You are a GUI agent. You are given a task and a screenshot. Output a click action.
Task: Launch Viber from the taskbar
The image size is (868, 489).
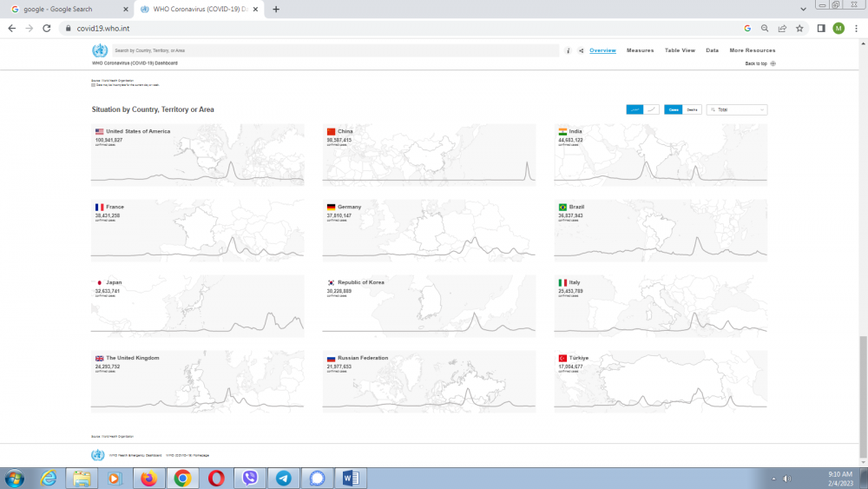pos(250,478)
